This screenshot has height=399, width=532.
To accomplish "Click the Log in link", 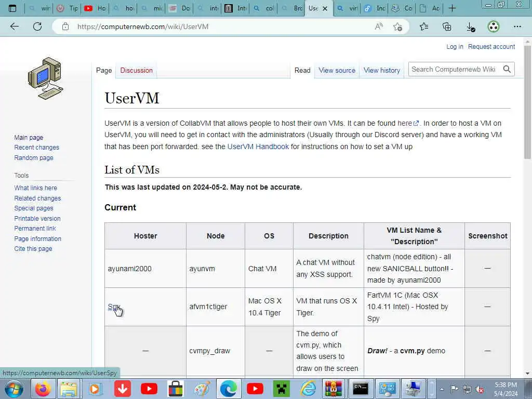I will click(455, 46).
